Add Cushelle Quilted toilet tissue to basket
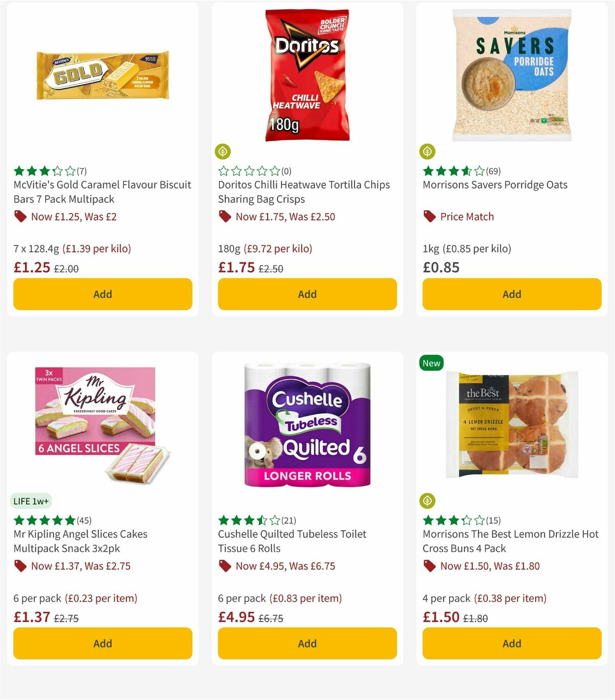The image size is (615, 700). (x=307, y=643)
